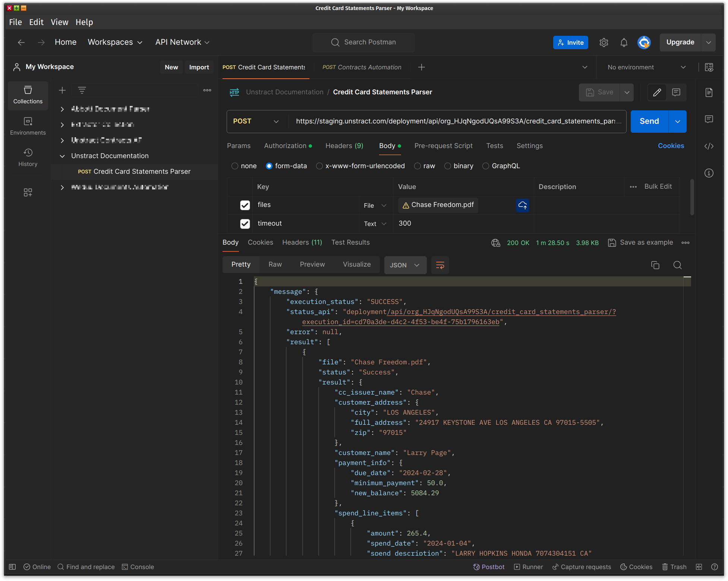728x581 pixels.
Task: Go back with the left arrow
Action: point(21,43)
